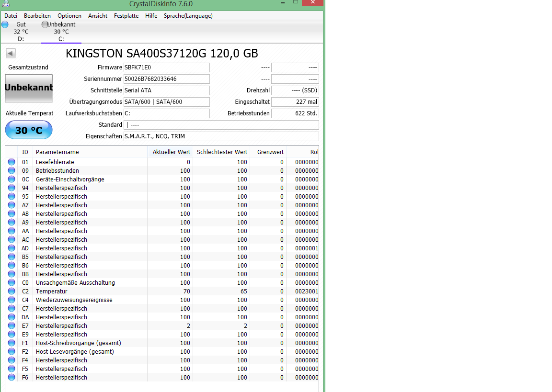Screen dimensions: 552x392
Task: Click status orb for Host-Lesevorgänge row
Action: point(11,351)
